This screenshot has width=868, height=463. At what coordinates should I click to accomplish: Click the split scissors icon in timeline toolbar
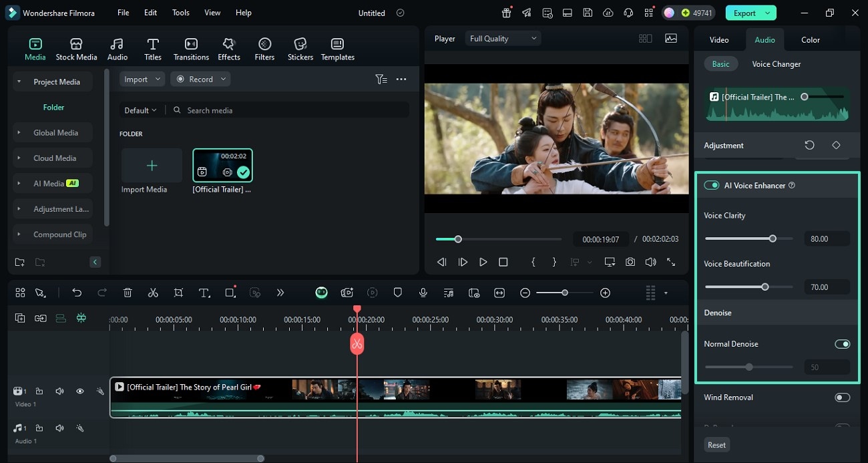point(153,293)
